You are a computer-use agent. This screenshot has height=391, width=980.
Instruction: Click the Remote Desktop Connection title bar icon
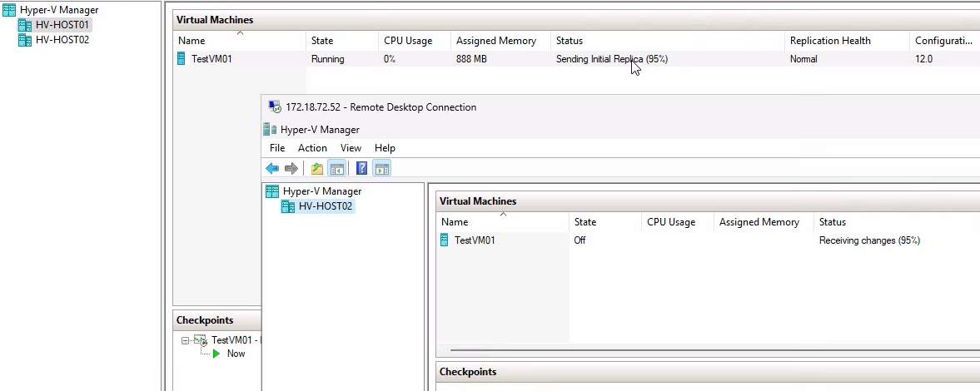point(275,106)
